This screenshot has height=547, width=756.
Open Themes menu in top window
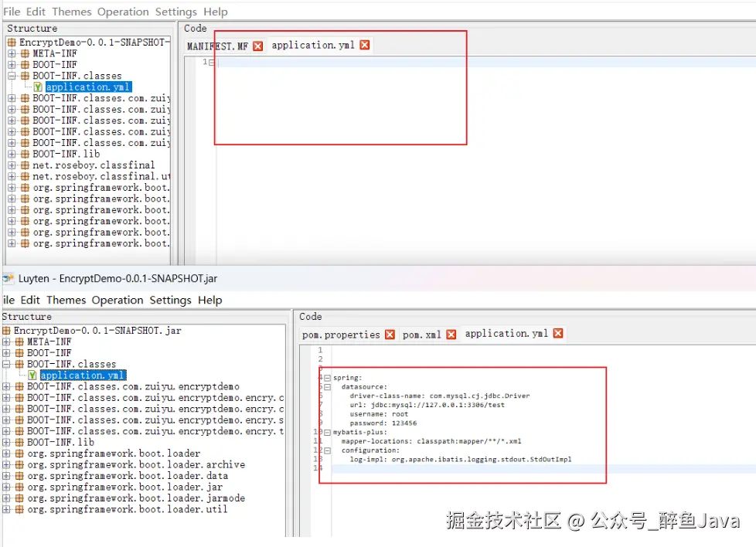[x=71, y=12]
